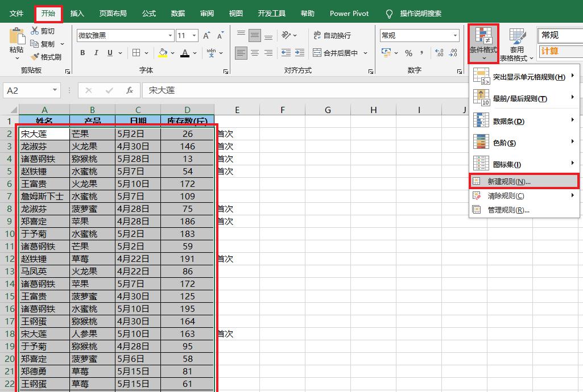Screen dimensions: 583x392
Task: Expand the merge and center arrow
Action: coord(365,53)
